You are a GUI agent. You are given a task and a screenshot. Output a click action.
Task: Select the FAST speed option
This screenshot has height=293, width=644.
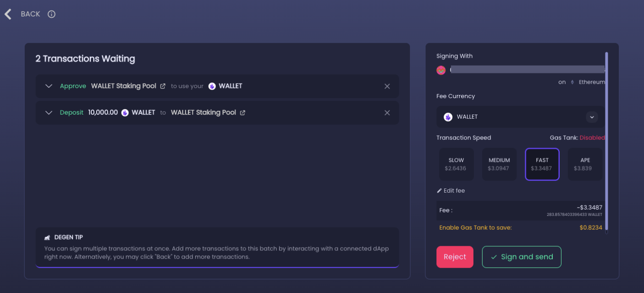(542, 164)
